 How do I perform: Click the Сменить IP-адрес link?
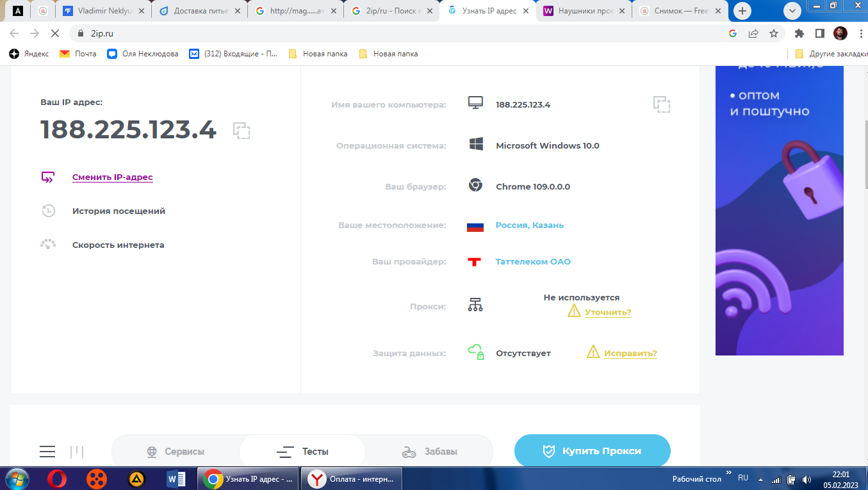pyautogui.click(x=113, y=177)
